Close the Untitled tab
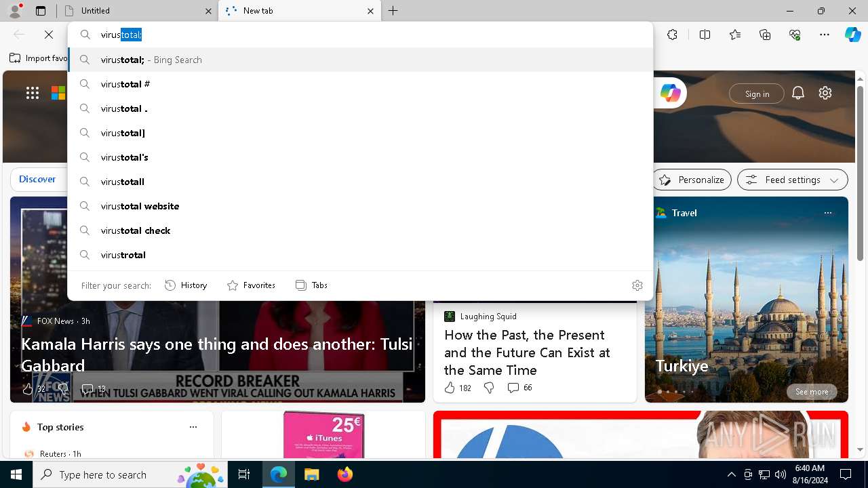This screenshot has width=868, height=488. point(208,11)
